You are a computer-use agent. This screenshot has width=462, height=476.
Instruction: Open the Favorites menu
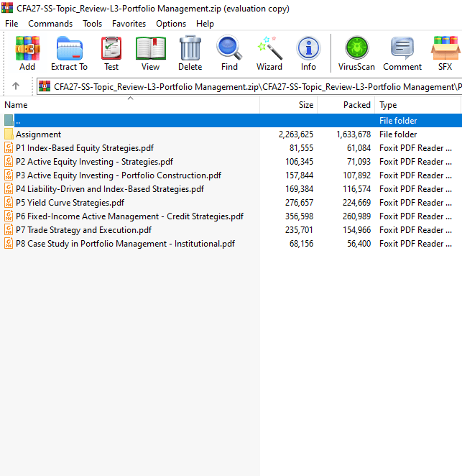(129, 24)
